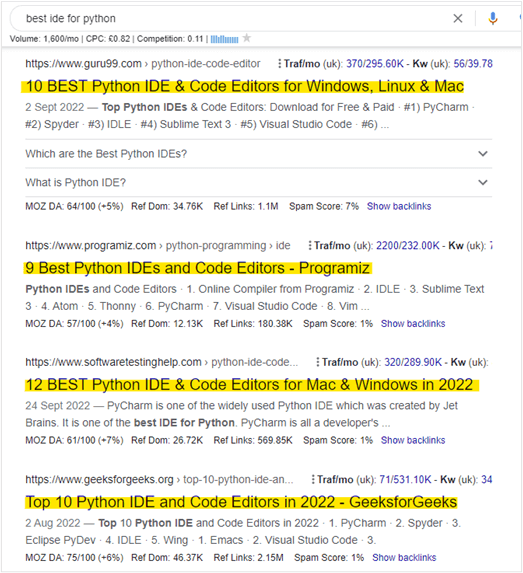Show backlinks for the Programiz result
Viewport: 523px width, 573px height.
point(413,324)
